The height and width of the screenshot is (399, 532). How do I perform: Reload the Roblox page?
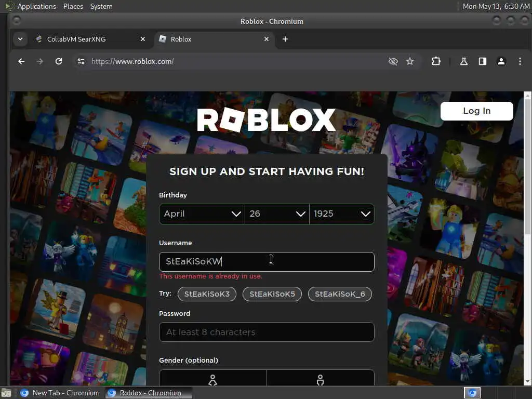point(59,61)
